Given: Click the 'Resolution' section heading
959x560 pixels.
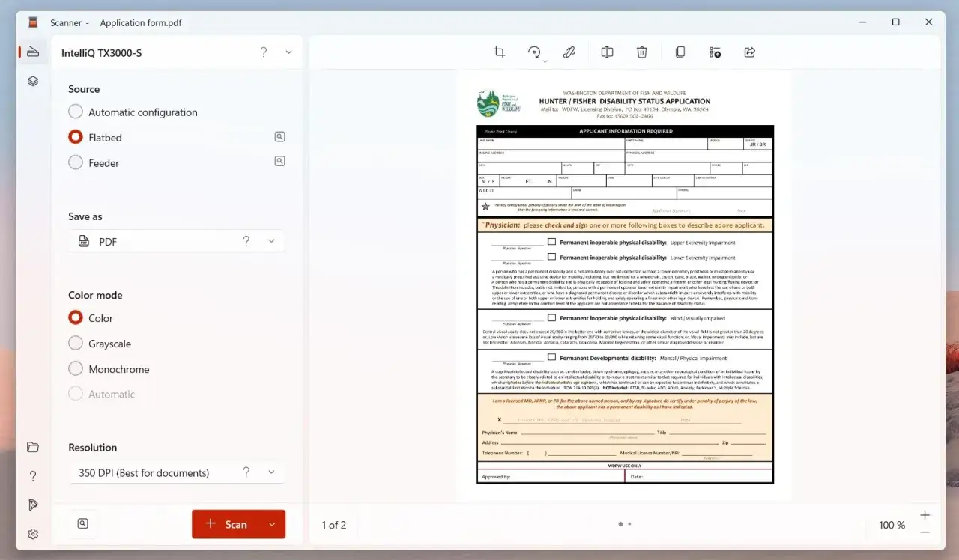Looking at the screenshot, I should point(93,448).
